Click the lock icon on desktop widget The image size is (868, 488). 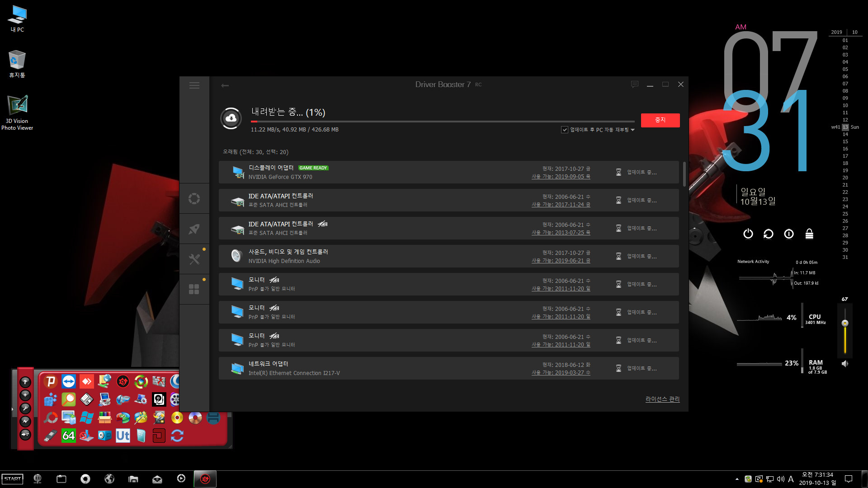click(809, 234)
